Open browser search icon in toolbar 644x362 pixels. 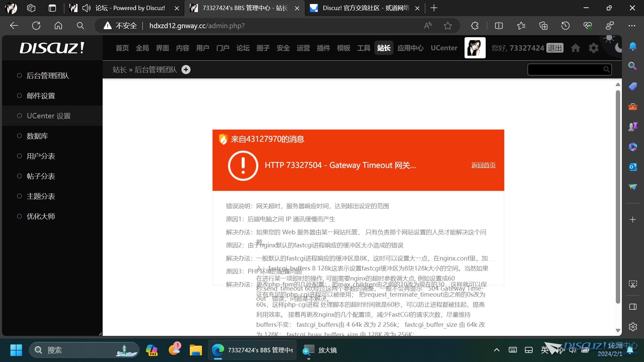click(80, 26)
